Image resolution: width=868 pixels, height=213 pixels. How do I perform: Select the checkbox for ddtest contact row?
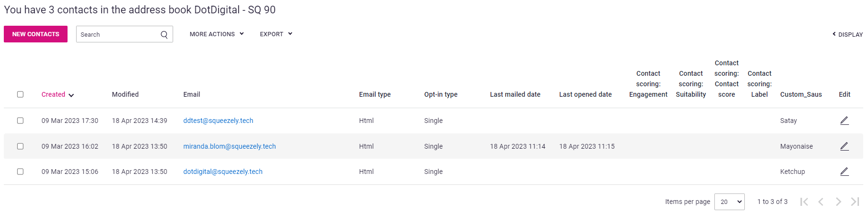pyautogui.click(x=20, y=121)
